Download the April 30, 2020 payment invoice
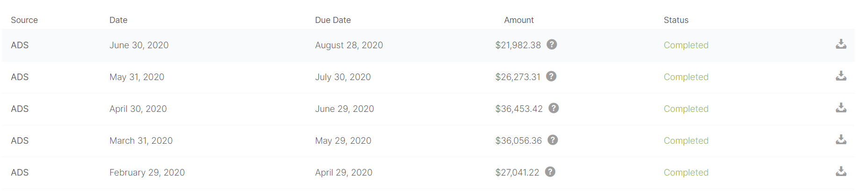 coord(841,108)
